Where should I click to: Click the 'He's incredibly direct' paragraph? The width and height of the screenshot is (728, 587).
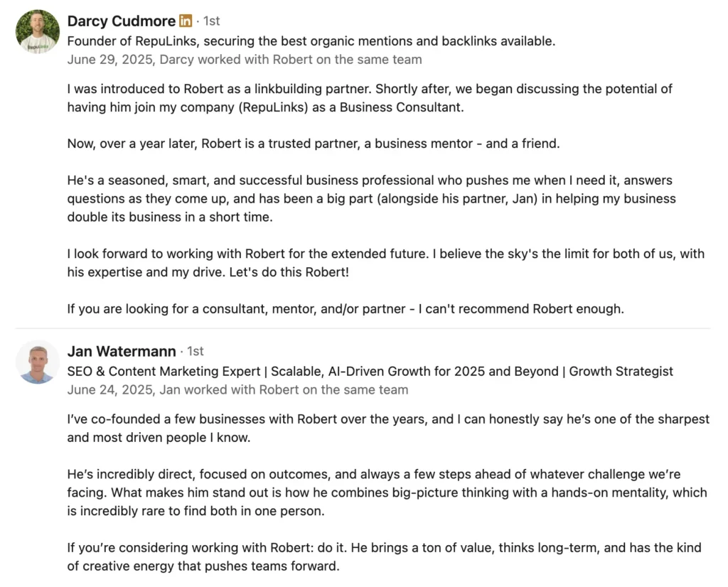click(387, 492)
